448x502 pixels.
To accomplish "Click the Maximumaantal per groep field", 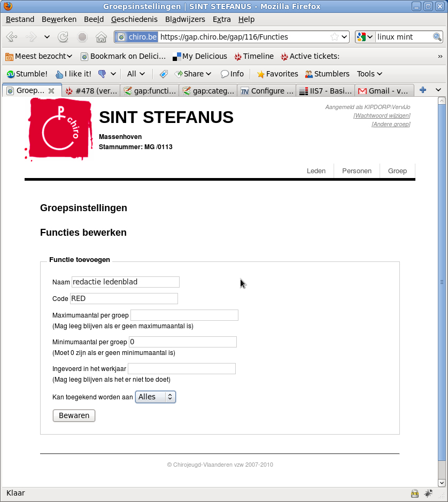I will (x=184, y=315).
